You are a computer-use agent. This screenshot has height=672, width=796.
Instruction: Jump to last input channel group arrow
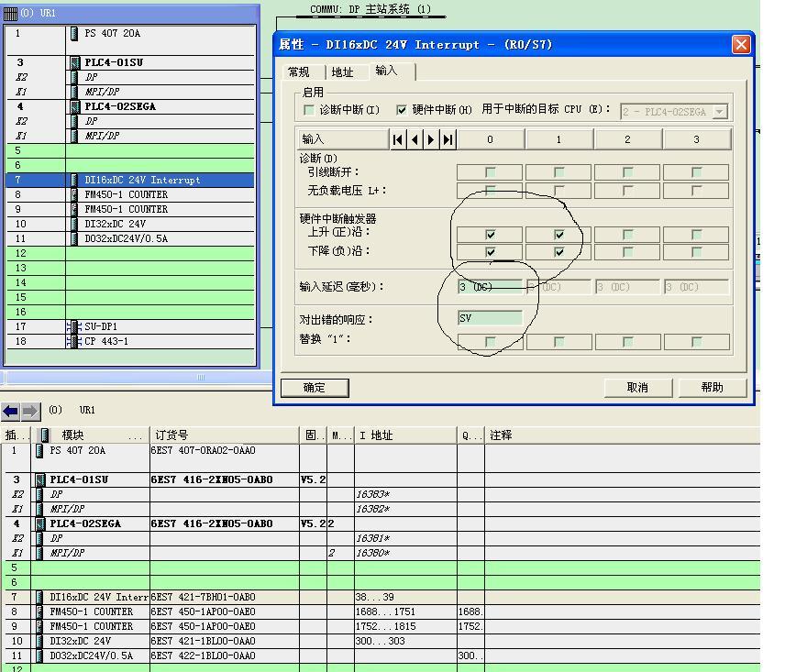tap(448, 139)
